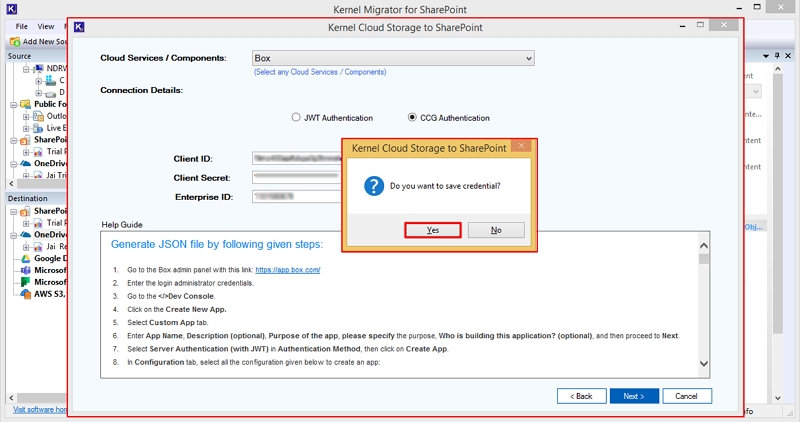
Task: Click the right panel scrollbar down arrow
Action: click(778, 398)
